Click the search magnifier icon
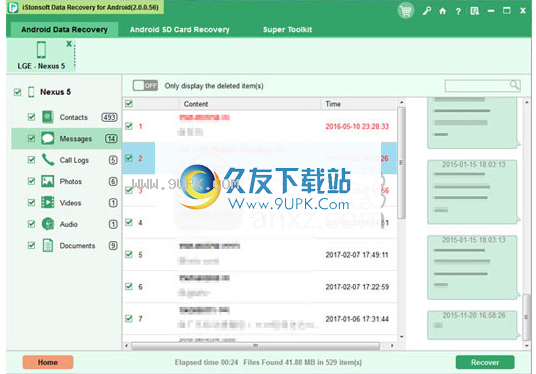 point(514,85)
